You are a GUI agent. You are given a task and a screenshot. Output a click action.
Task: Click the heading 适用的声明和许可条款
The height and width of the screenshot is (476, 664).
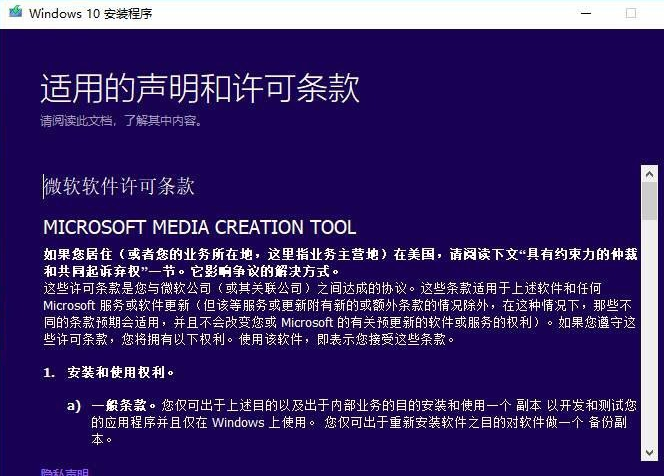[200, 89]
